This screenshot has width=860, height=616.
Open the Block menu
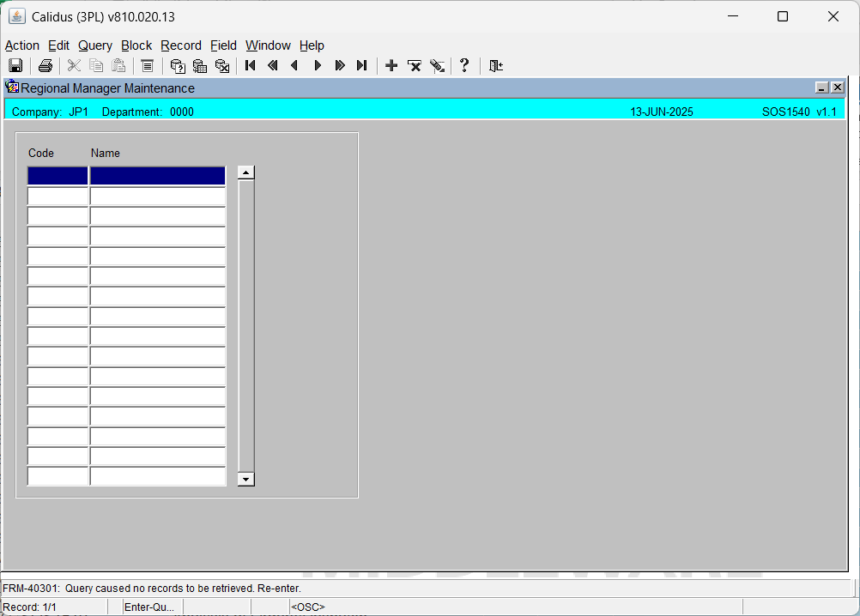[x=136, y=45]
